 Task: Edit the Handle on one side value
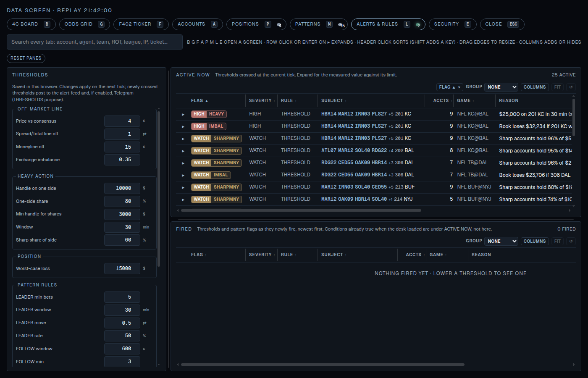click(x=122, y=188)
